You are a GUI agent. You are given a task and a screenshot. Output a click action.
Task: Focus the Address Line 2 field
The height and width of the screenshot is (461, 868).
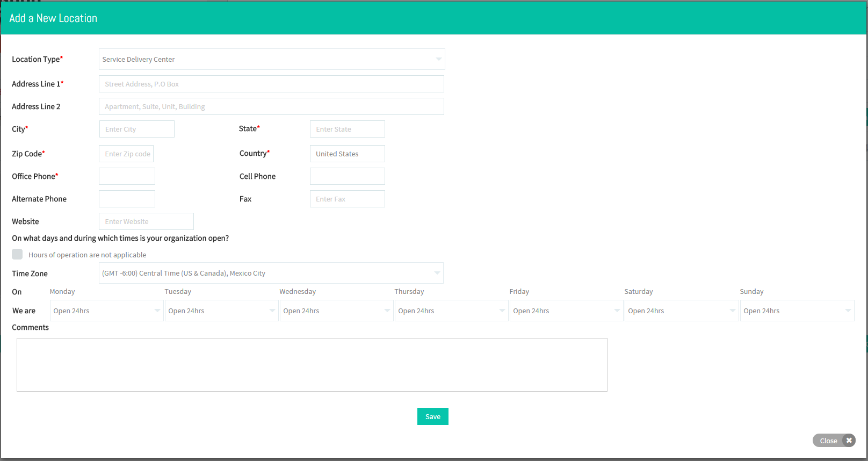coord(271,106)
